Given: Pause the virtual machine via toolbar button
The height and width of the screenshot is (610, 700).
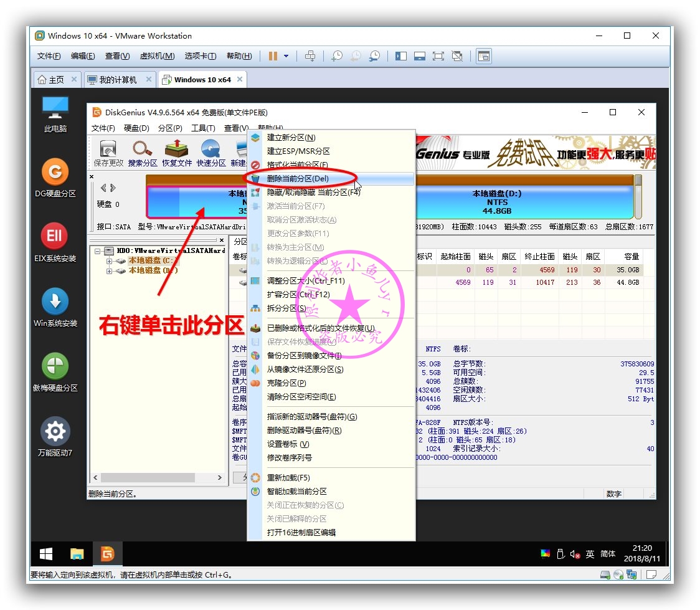Looking at the screenshot, I should tap(273, 55).
